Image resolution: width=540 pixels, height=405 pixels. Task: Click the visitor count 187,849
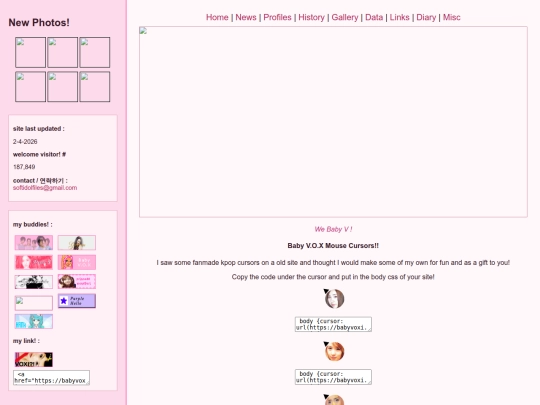pyautogui.click(x=24, y=167)
